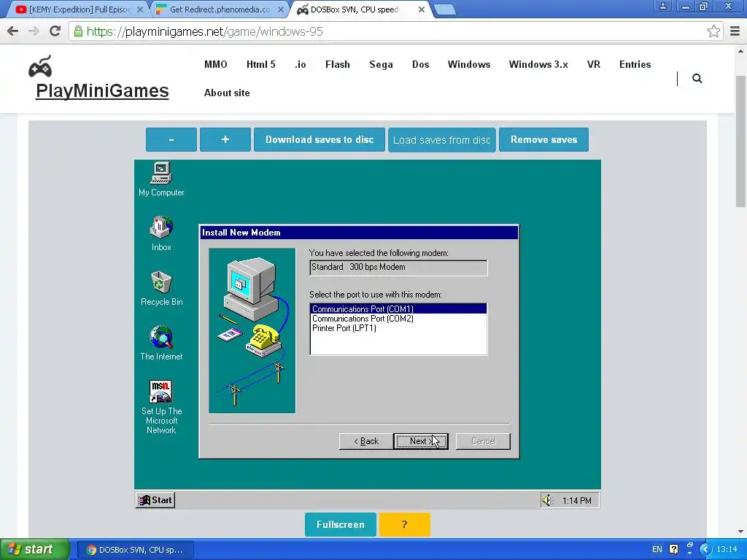Select Communications Port (COM1)

pos(398,309)
